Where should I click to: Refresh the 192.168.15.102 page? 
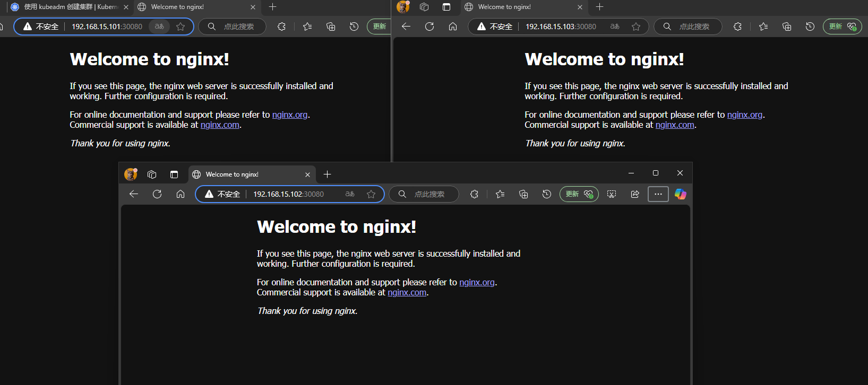click(157, 194)
